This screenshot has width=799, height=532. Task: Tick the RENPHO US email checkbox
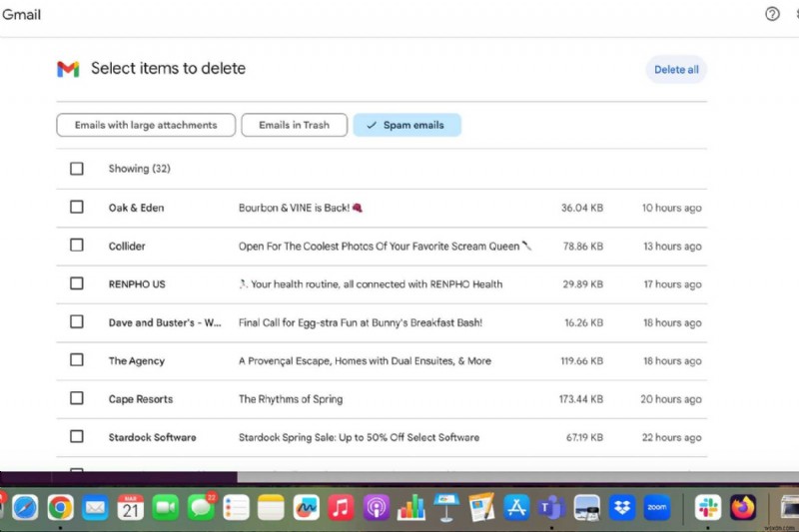(77, 283)
